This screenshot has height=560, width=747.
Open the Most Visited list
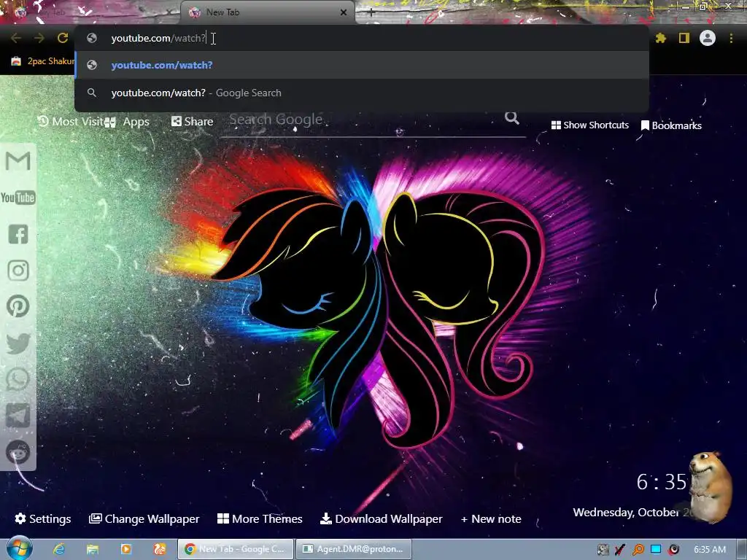(x=71, y=122)
